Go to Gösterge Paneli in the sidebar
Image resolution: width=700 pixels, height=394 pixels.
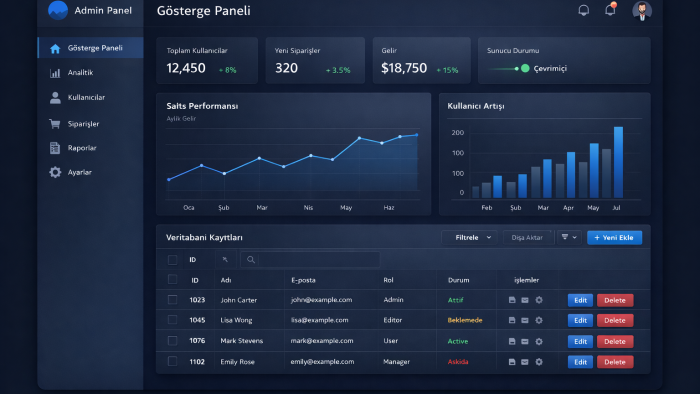tap(91, 48)
